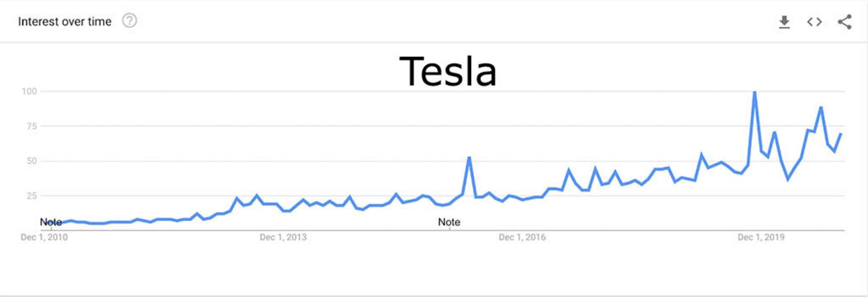Click the Dec 1, 2019 axis label

tap(761, 237)
